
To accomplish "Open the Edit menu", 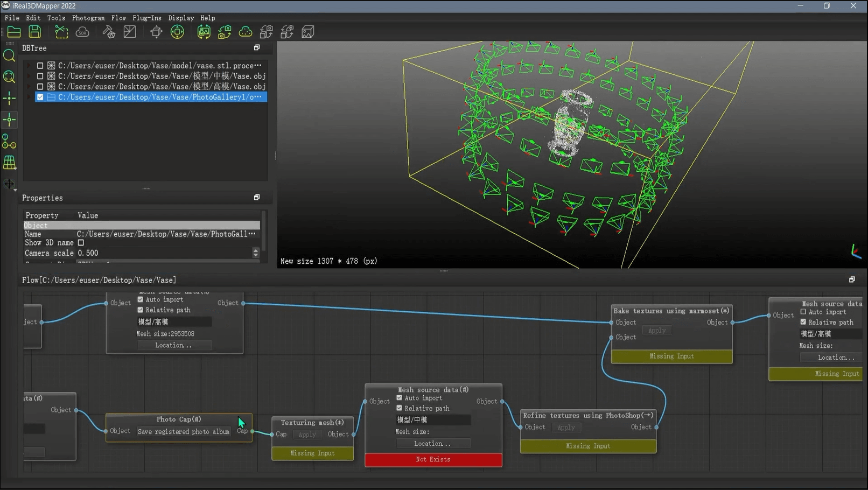I will (33, 18).
